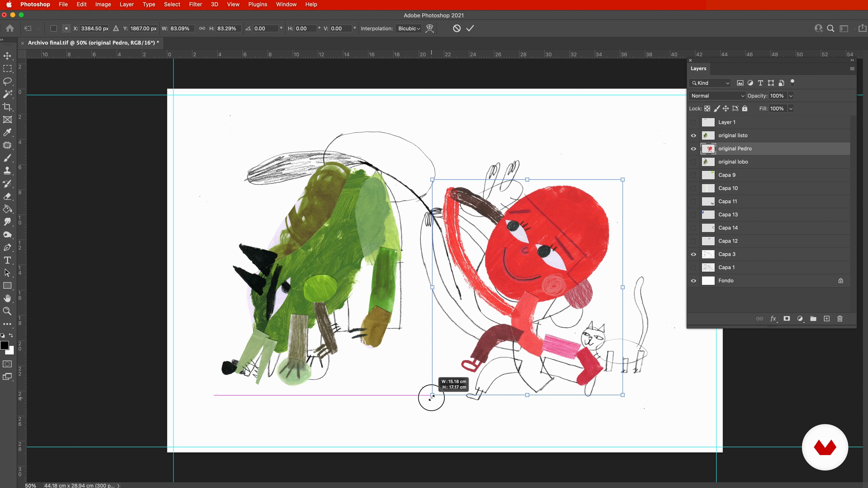Expand the Opacity slider dropdown

coord(791,96)
